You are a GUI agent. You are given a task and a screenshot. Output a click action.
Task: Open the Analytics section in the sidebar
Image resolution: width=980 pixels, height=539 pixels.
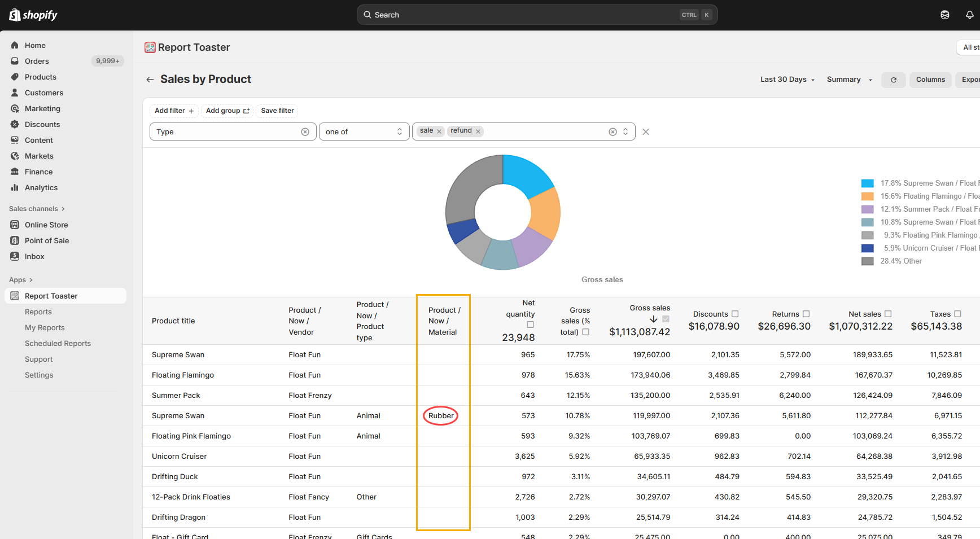[41, 187]
